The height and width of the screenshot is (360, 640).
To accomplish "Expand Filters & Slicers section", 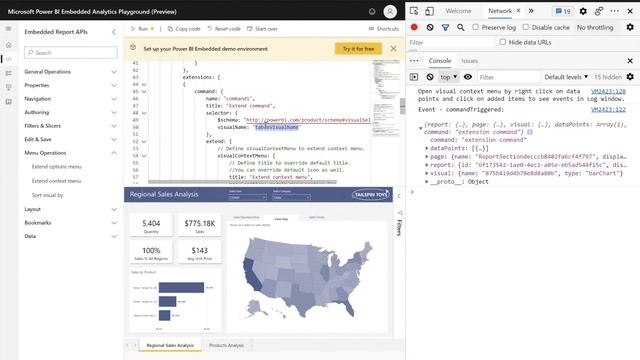I will tap(71, 126).
